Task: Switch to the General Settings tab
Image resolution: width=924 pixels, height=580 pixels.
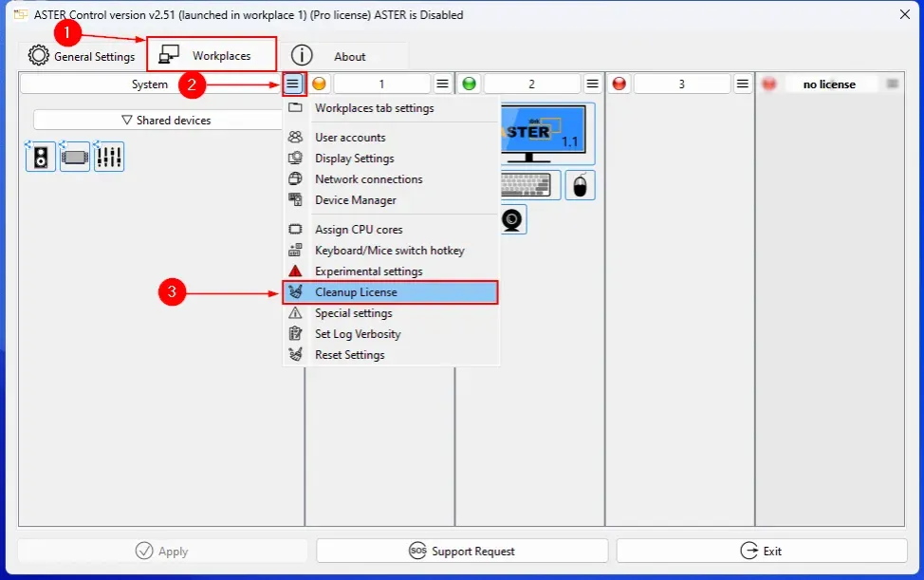Action: (x=82, y=56)
